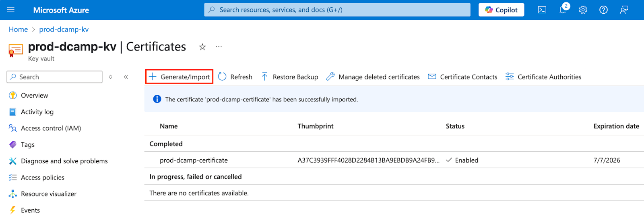This screenshot has width=644, height=223.
Task: Click the Copilot button
Action: tap(501, 10)
